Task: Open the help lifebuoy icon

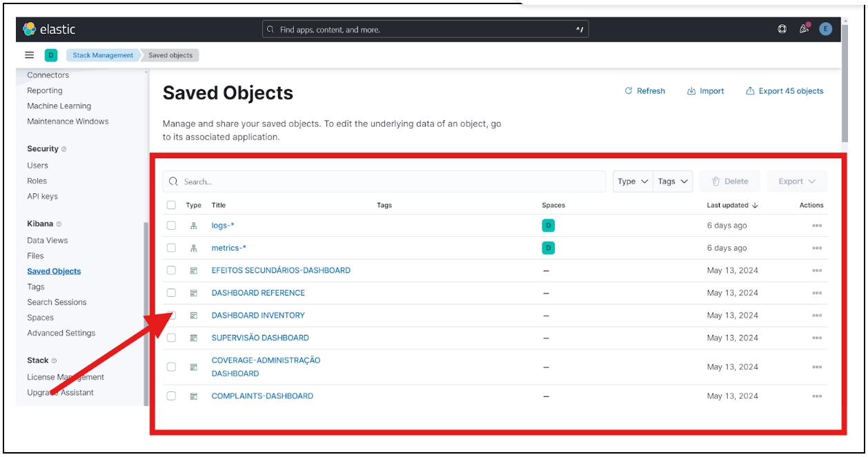Action: coord(782,29)
